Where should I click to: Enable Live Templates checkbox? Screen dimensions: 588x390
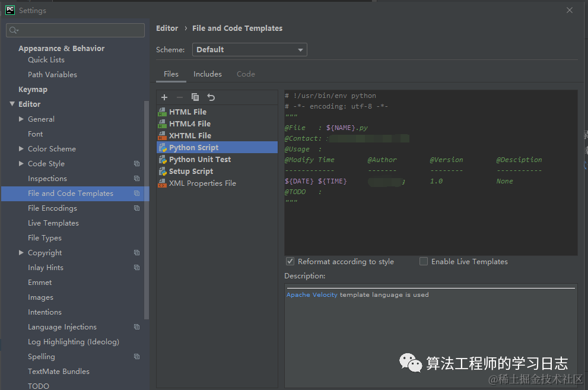pos(424,261)
